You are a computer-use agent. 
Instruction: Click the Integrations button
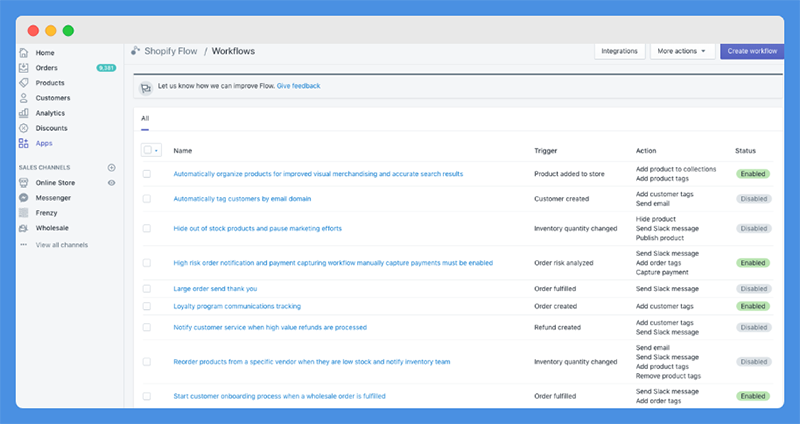tap(619, 51)
